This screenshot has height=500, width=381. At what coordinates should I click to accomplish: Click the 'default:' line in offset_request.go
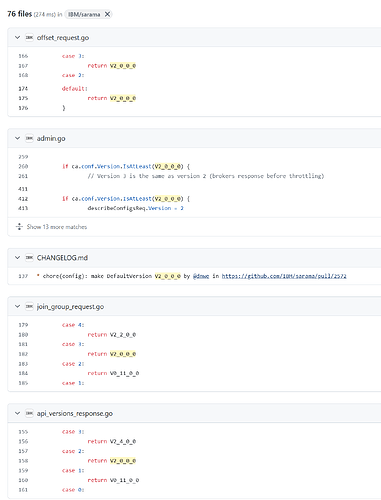[75, 88]
